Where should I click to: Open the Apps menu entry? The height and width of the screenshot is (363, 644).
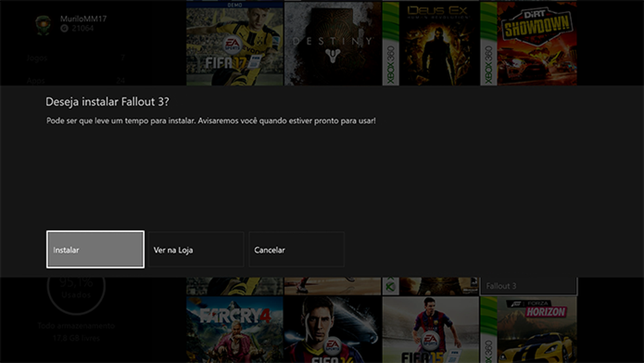click(x=75, y=81)
